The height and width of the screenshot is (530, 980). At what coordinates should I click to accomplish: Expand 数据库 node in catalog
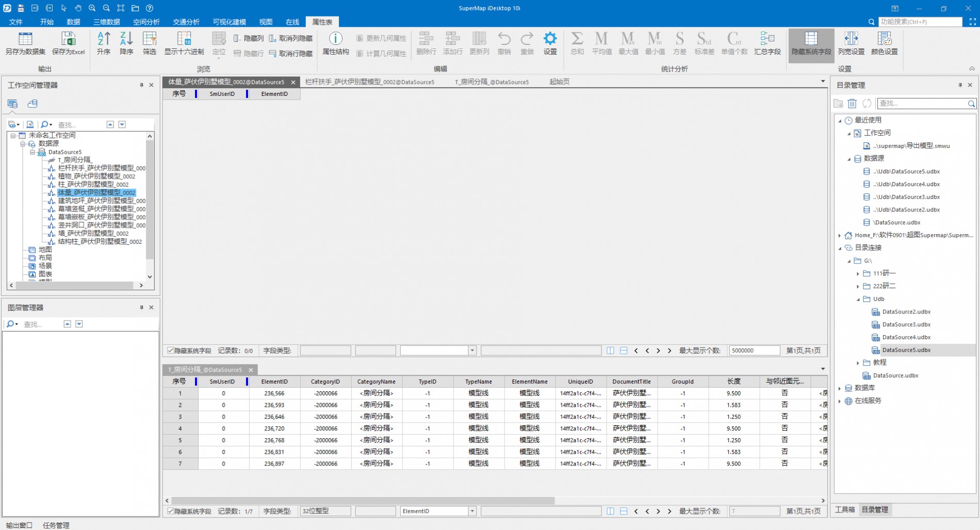click(x=840, y=388)
